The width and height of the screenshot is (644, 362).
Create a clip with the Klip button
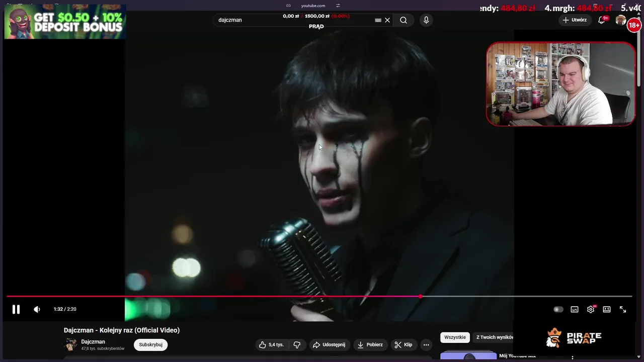404,344
